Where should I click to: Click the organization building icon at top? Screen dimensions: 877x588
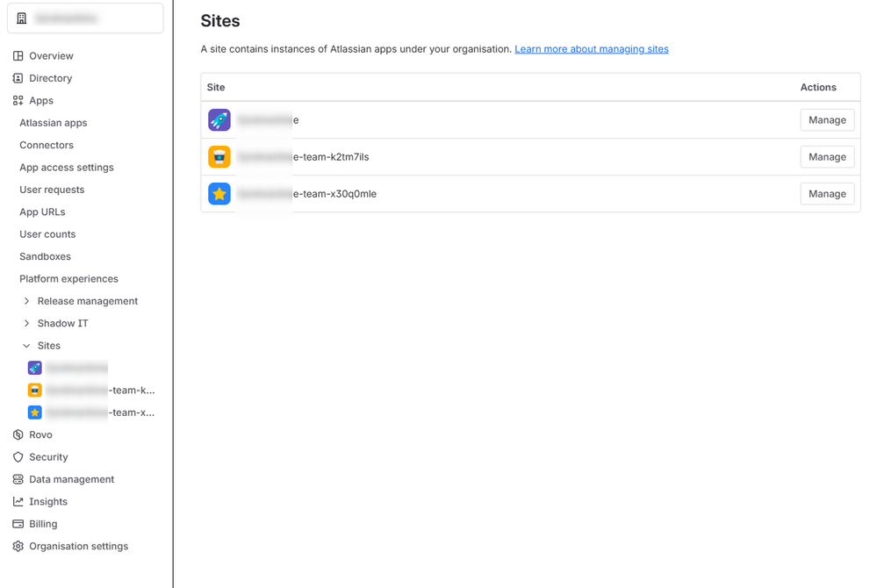point(21,18)
